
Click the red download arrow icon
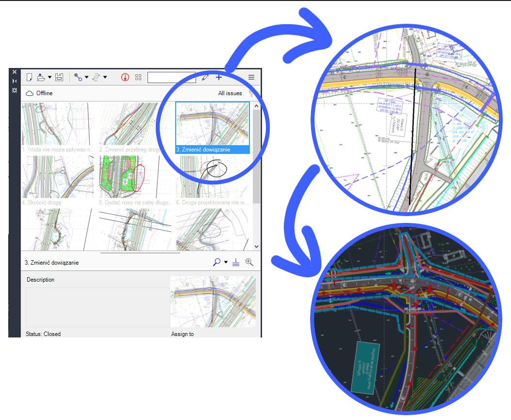coord(125,77)
